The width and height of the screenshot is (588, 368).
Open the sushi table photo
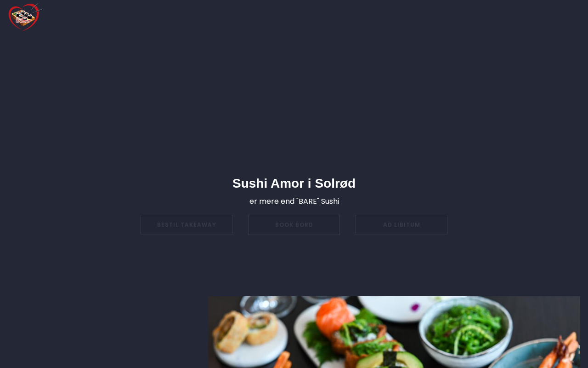coord(394,332)
